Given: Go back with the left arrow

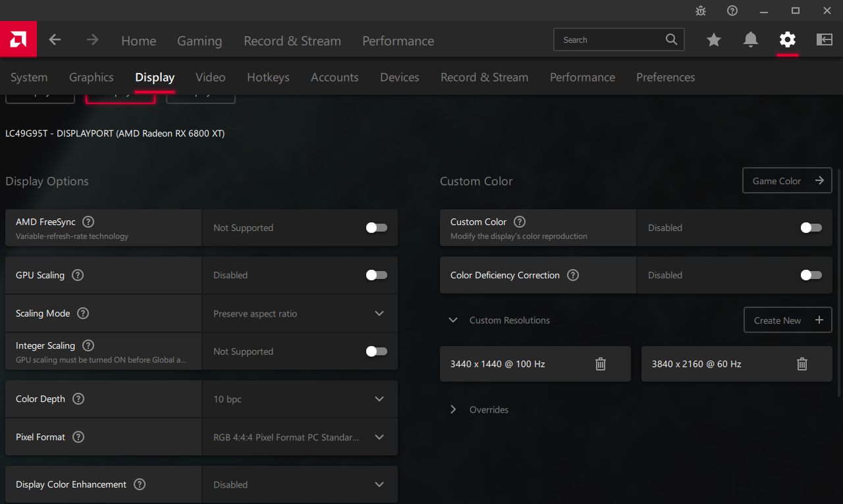Looking at the screenshot, I should 55,39.
